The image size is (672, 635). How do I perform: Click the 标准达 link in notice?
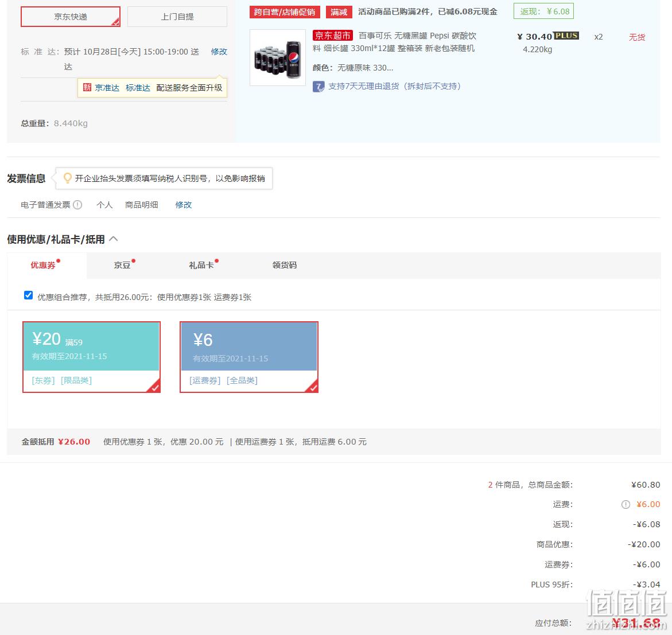138,88
